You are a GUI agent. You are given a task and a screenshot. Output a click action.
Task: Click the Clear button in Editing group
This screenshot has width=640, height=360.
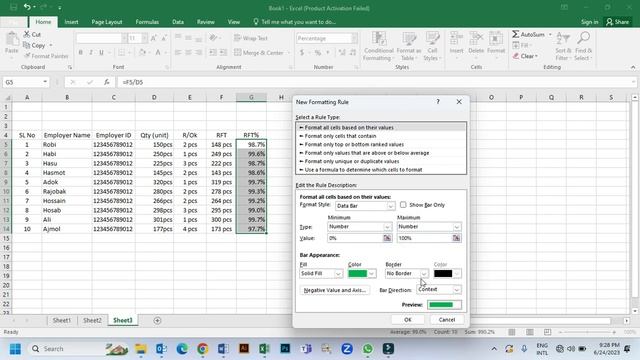coord(526,56)
